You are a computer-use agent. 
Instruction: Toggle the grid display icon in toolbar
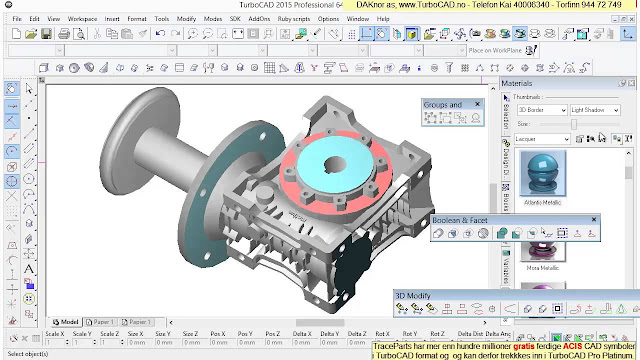[351, 35]
